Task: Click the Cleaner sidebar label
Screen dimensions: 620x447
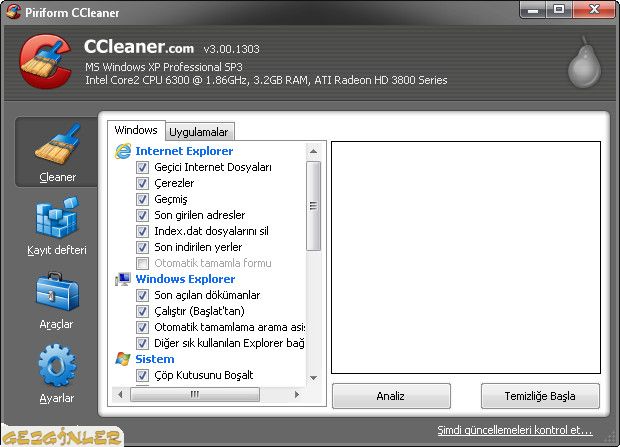Action: click(58, 177)
